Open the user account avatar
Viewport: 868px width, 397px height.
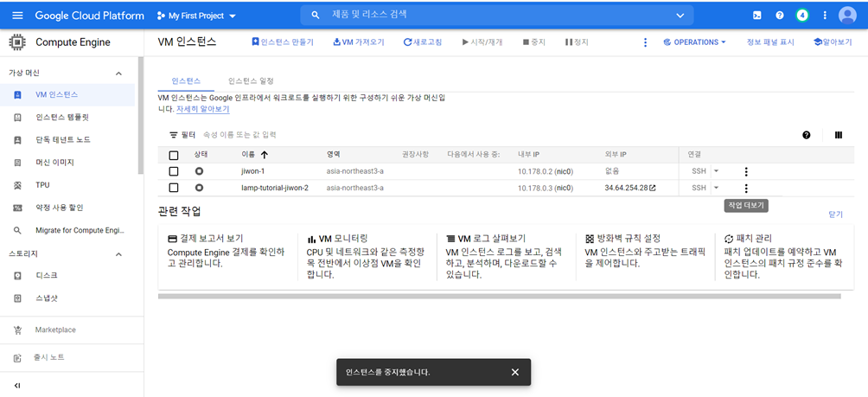[847, 16]
